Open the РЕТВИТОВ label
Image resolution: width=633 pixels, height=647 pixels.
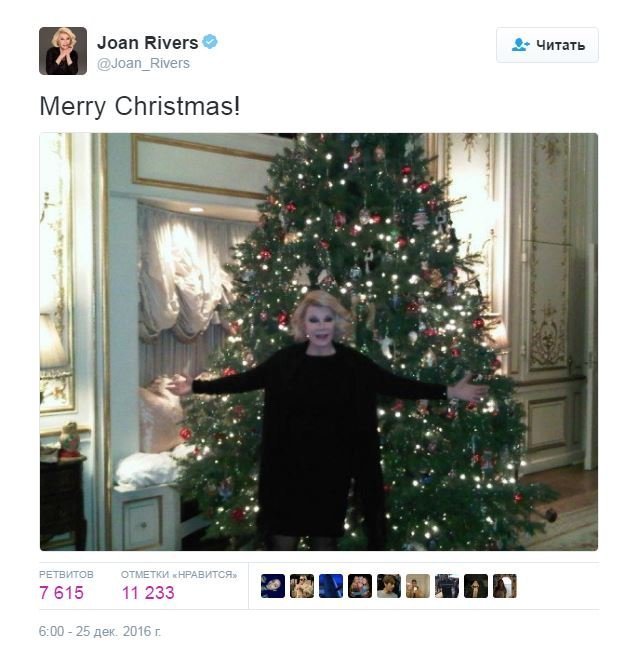click(x=66, y=574)
